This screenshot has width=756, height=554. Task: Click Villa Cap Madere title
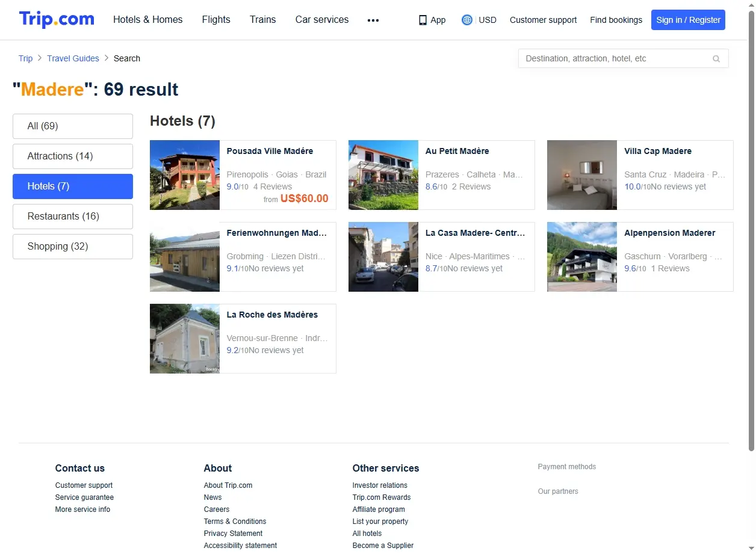pos(658,151)
